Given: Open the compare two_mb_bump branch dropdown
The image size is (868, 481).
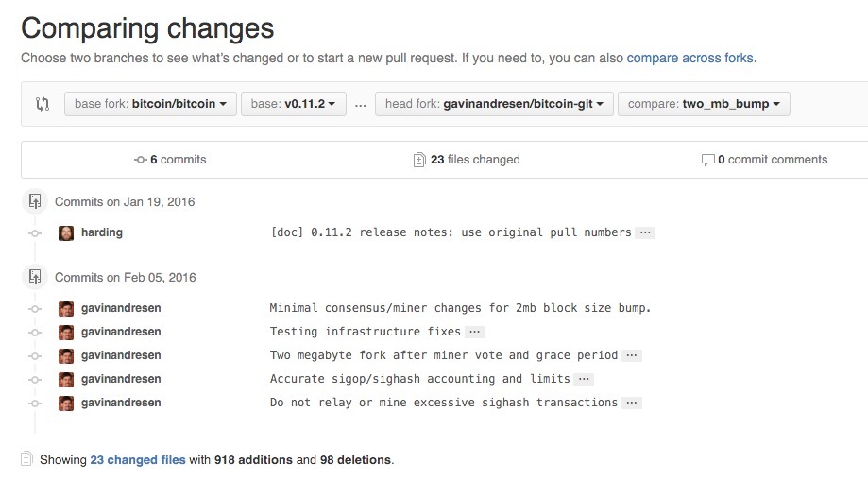Looking at the screenshot, I should coord(703,104).
